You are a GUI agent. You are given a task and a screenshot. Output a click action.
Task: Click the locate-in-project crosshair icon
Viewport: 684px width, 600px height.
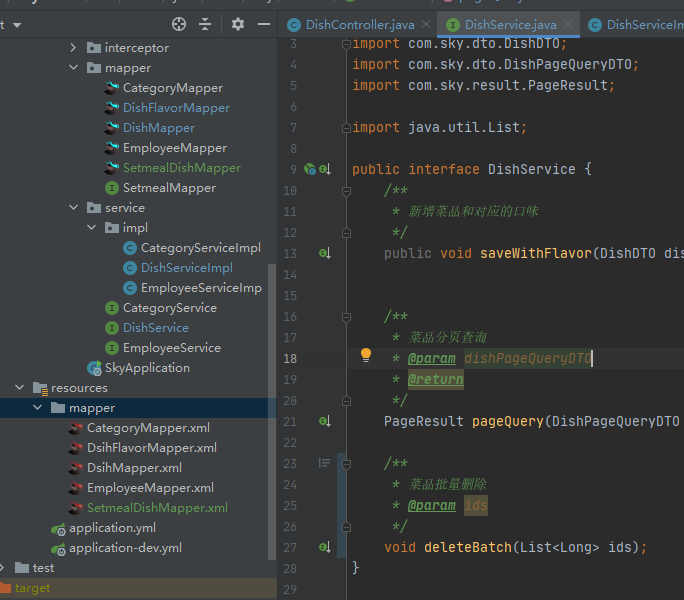click(179, 24)
